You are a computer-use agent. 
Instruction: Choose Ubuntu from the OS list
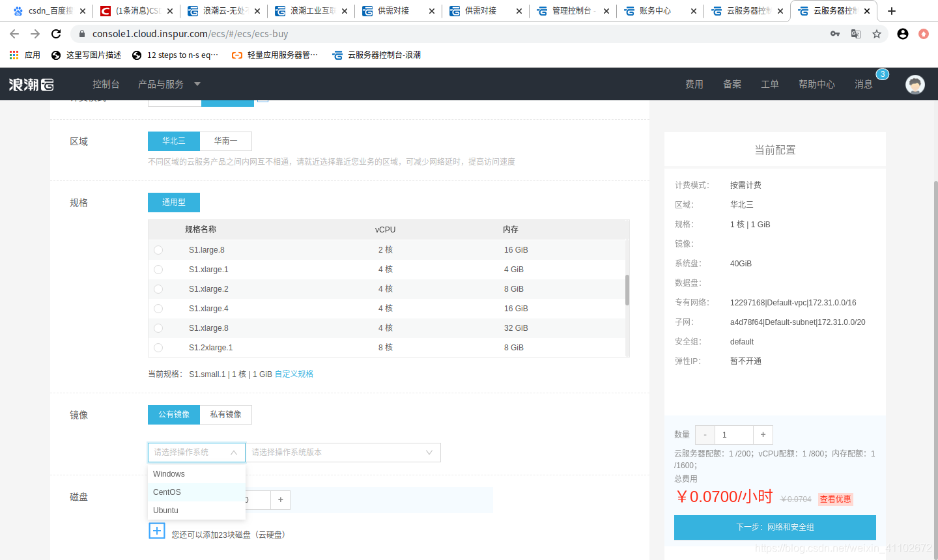(197, 511)
